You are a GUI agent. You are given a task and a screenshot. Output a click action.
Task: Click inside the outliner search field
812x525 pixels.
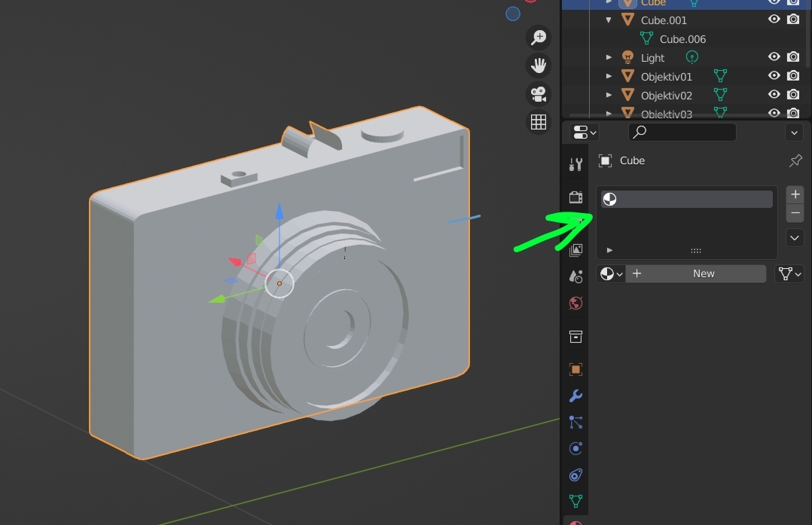click(682, 132)
